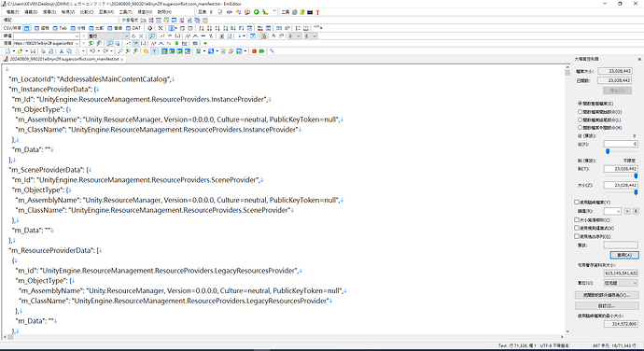This screenshot has width=644, height=351.
Task: Click the slider handle below the (F) field
Action: (608, 151)
